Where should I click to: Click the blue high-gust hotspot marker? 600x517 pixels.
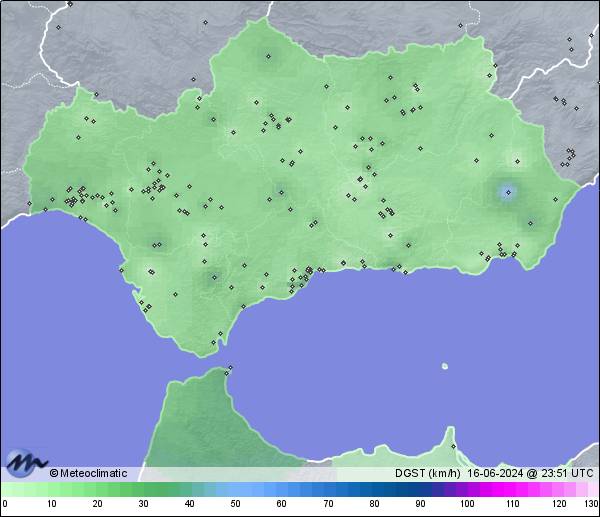(507, 191)
